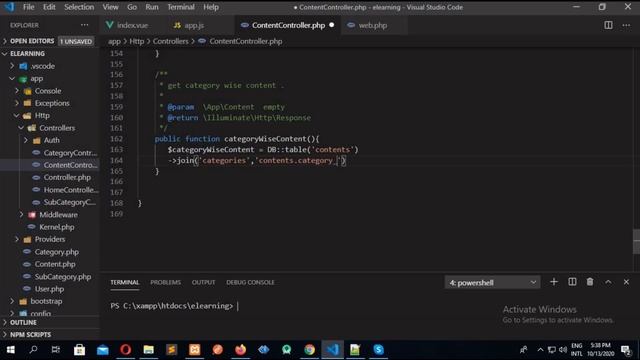Expand the bootstrap folder
Image resolution: width=640 pixels, height=360 pixels.
50,301
